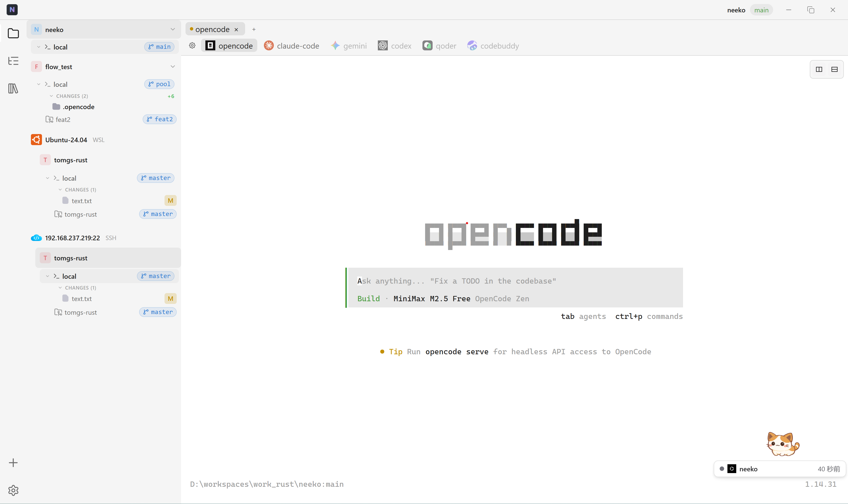Add a new terminal tab
The image size is (848, 504).
(254, 29)
